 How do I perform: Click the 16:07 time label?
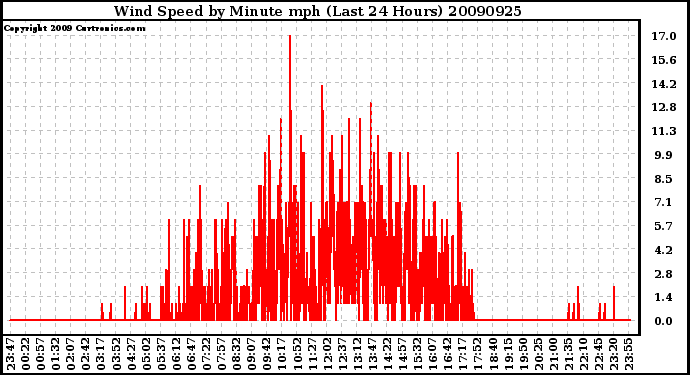[x=432, y=354]
